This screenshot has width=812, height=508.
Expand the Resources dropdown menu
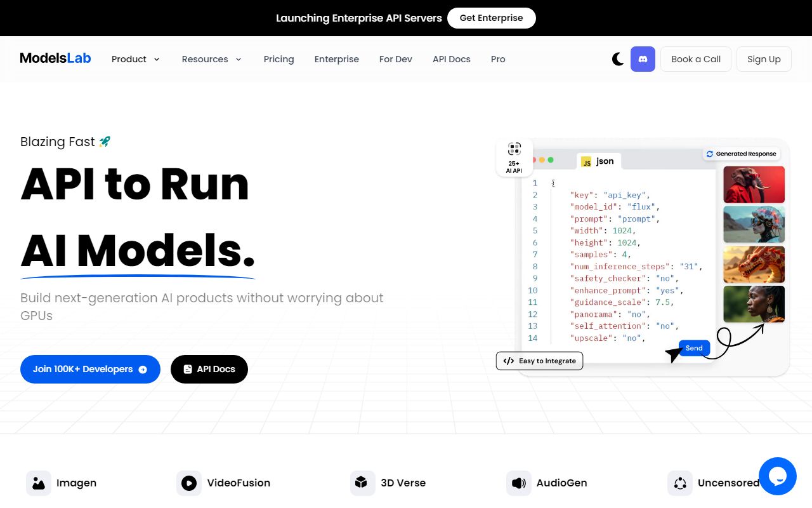pos(212,59)
